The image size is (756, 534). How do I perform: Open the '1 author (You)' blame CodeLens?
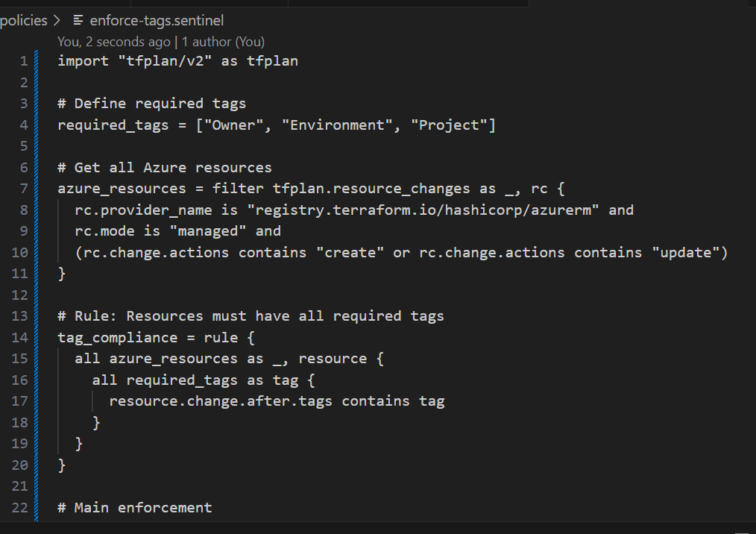point(224,42)
